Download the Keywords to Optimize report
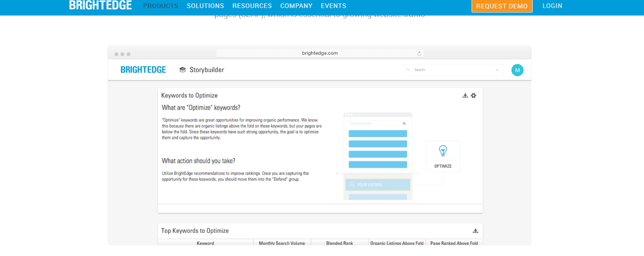The height and width of the screenshot is (256, 644). 465,96
